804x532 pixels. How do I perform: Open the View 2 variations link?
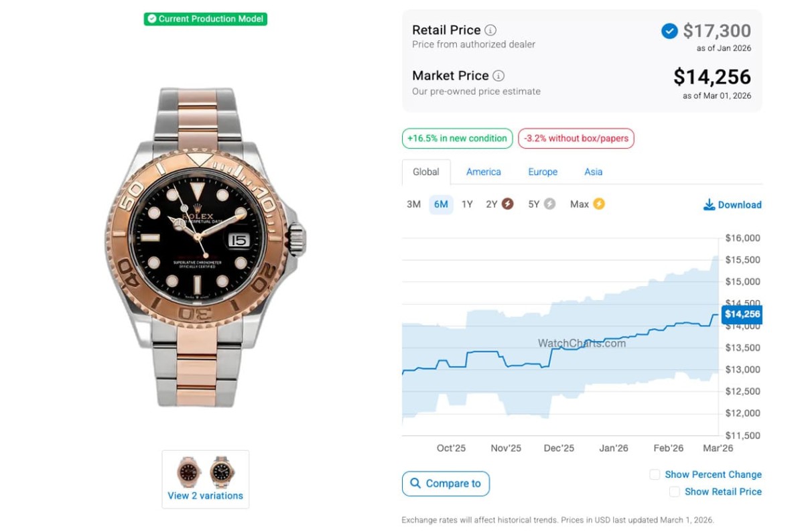205,496
